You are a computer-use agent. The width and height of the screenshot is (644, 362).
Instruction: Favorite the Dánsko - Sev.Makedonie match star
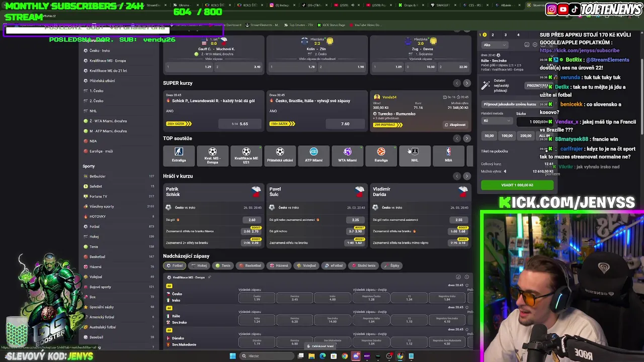[x=467, y=329]
